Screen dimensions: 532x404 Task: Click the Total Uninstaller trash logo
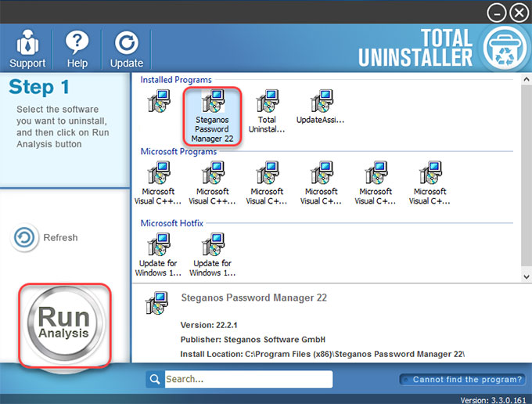click(505, 48)
